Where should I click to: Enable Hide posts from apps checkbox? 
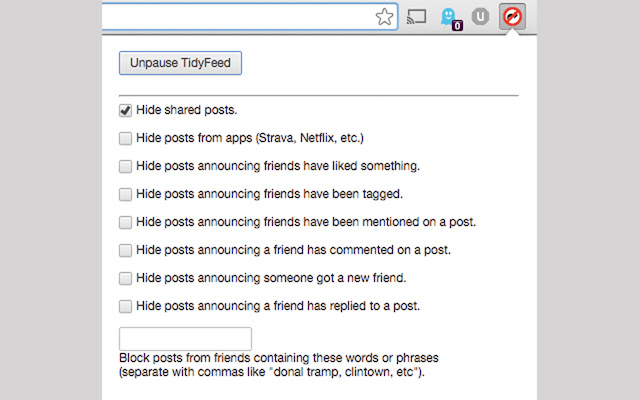point(125,138)
